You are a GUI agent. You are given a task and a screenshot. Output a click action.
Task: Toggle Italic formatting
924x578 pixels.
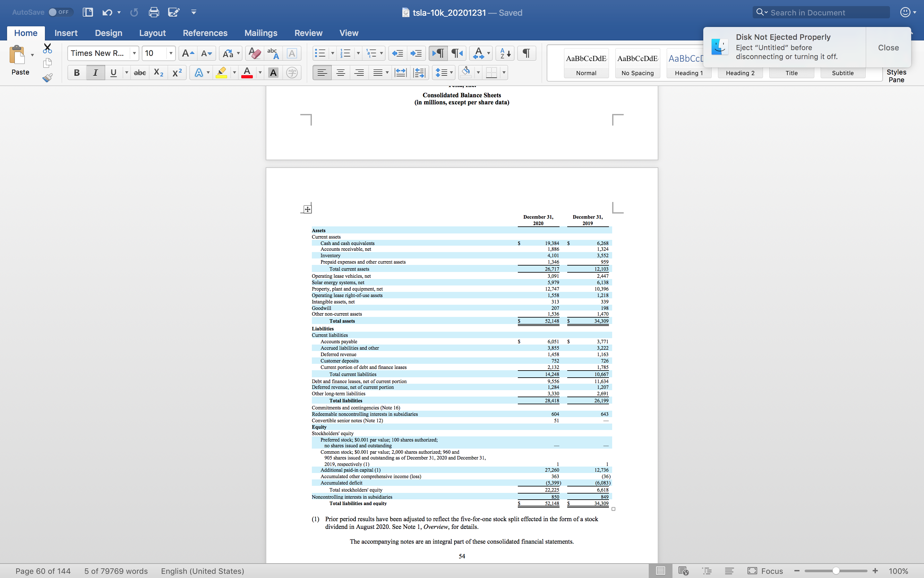click(x=96, y=73)
